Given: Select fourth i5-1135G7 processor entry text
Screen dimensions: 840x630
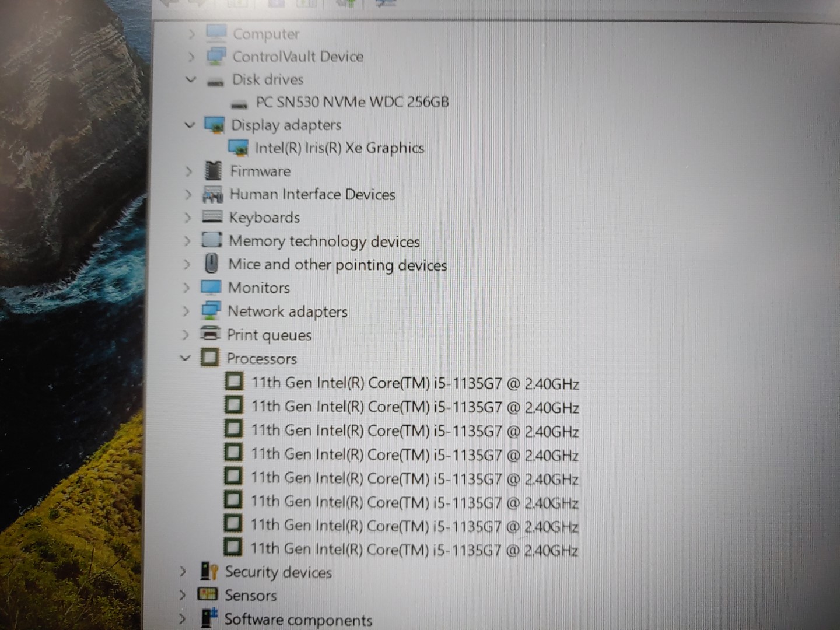Looking at the screenshot, I should tap(415, 454).
